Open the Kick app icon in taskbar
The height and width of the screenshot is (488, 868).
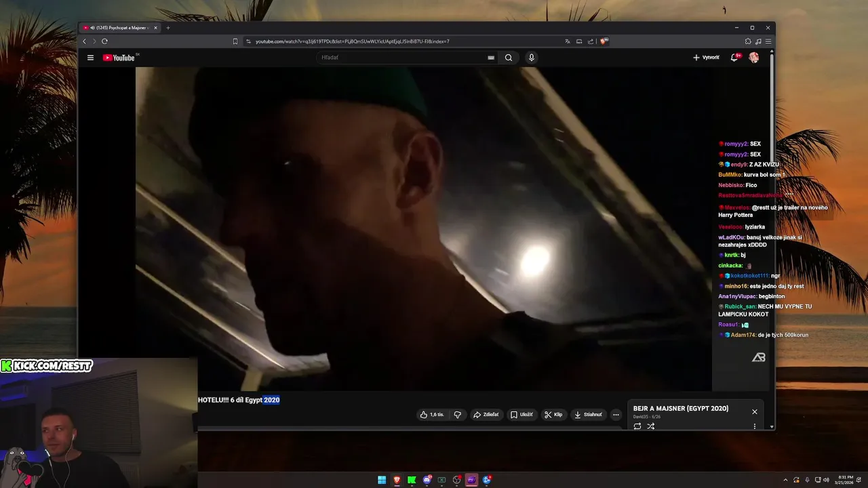click(412, 480)
